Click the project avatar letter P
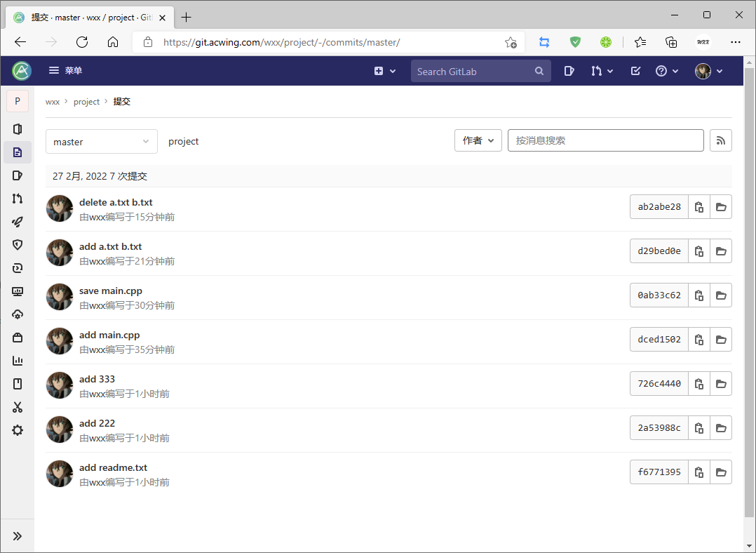The image size is (756, 553). 18,101
